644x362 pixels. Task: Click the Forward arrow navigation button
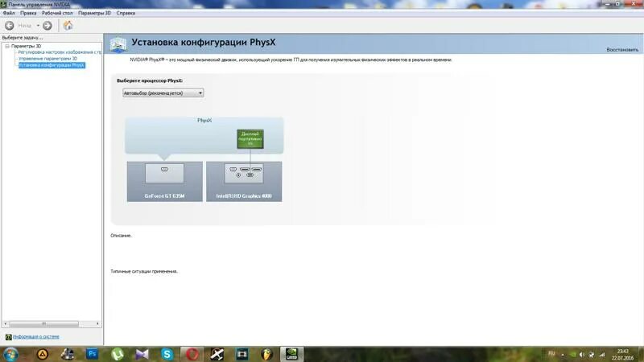(47, 26)
